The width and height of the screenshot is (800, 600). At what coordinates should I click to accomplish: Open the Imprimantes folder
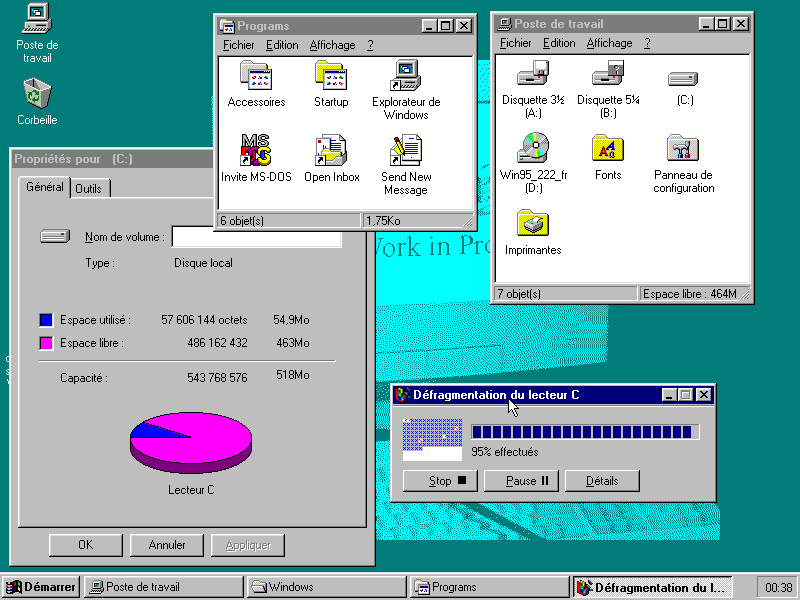pyautogui.click(x=533, y=224)
